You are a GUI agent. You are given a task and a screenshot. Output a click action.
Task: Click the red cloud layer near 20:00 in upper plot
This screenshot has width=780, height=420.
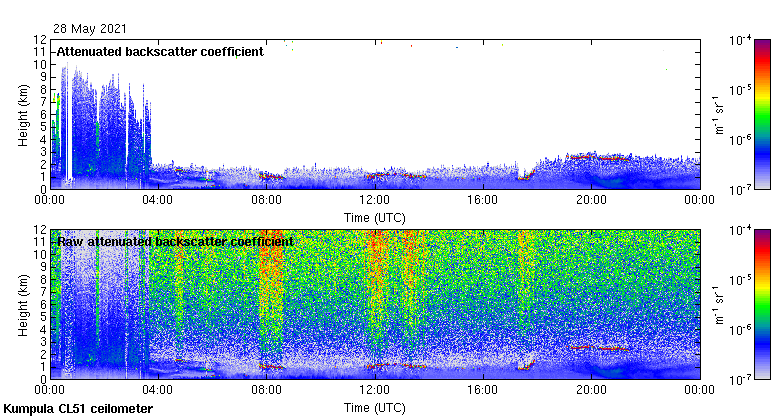click(597, 158)
